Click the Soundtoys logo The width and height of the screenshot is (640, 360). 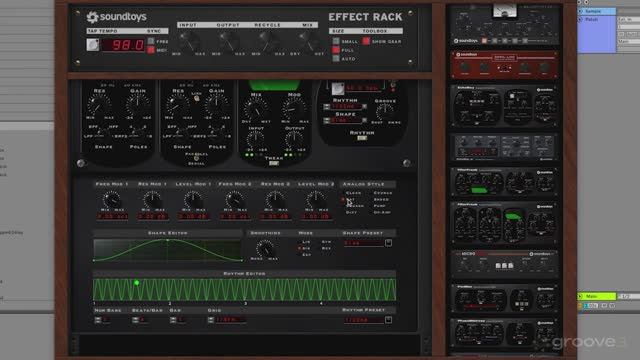(x=116, y=17)
